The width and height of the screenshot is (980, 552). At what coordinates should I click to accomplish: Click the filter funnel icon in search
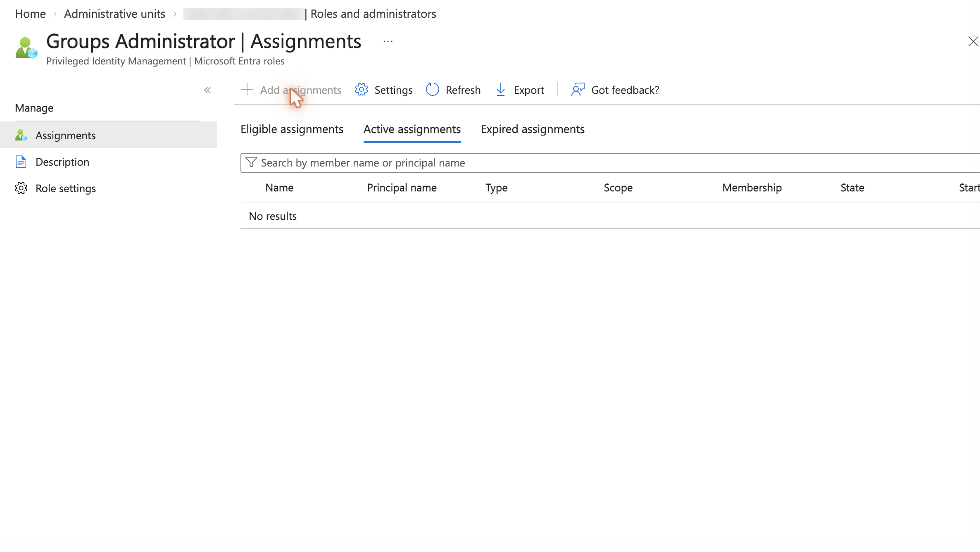(x=251, y=162)
